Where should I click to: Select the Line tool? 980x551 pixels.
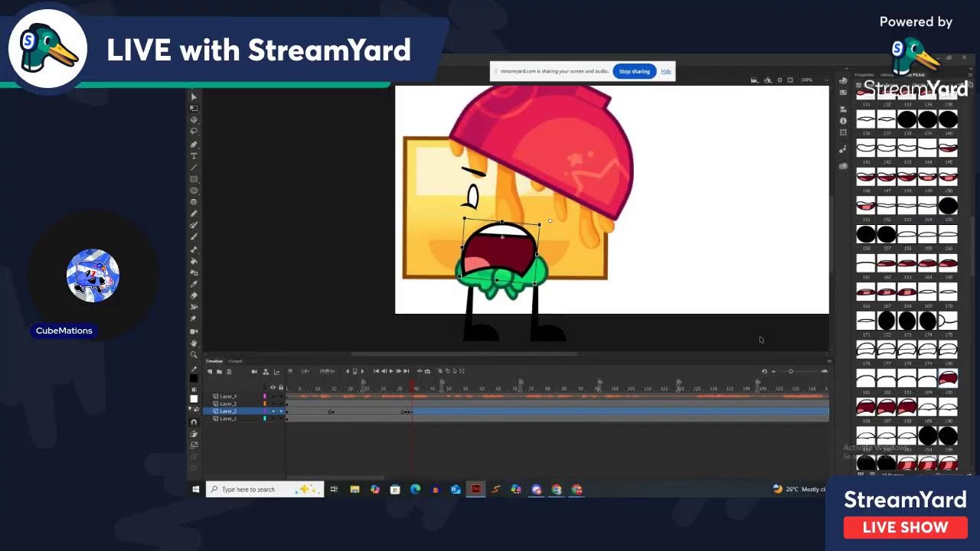point(194,167)
